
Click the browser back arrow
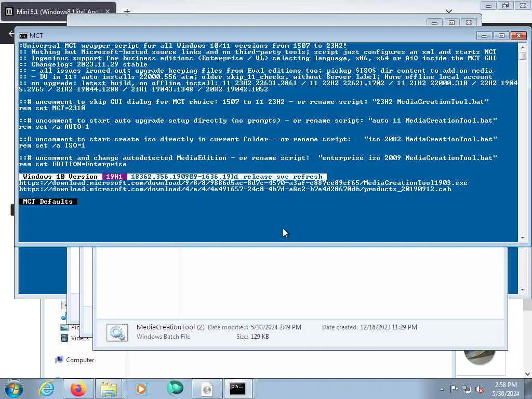(x=11, y=33)
